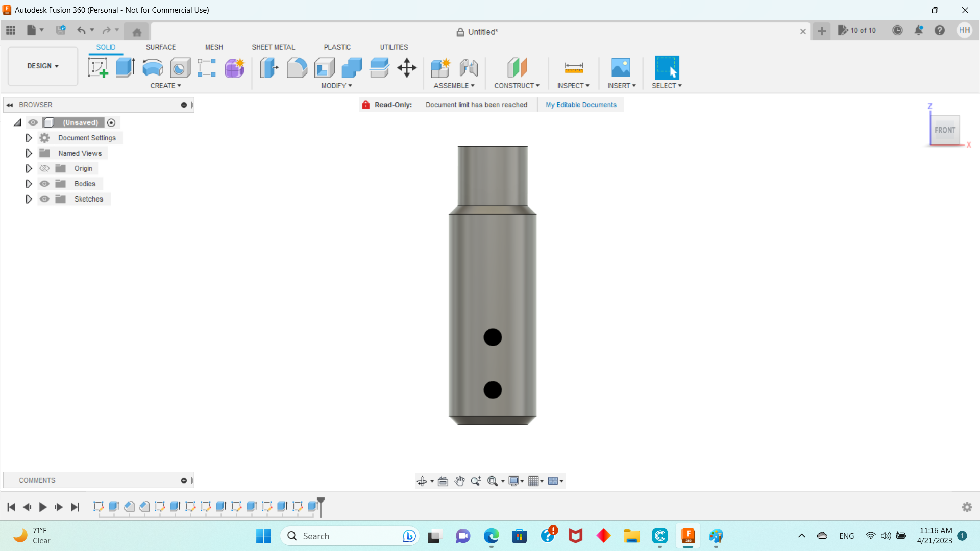Click the Fillet tool icon
The width and height of the screenshot is (980, 551).
tap(297, 67)
